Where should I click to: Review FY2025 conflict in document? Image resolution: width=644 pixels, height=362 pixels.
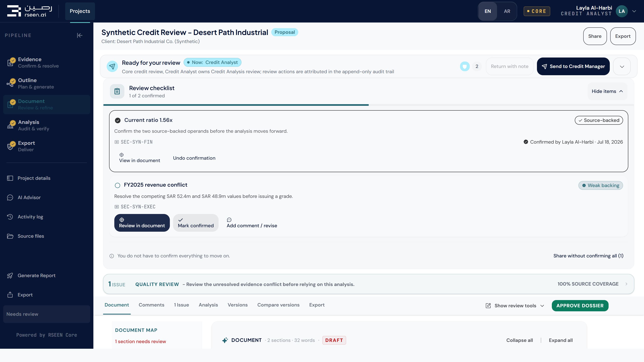pos(142,223)
